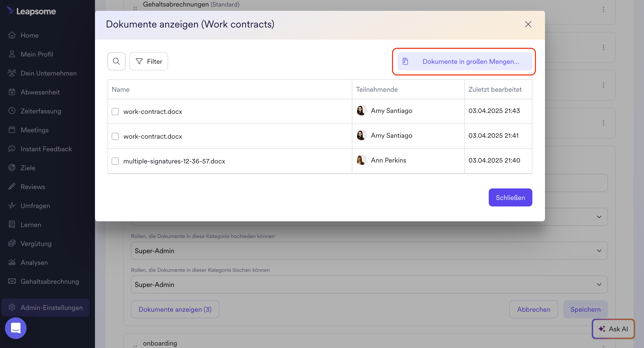Click Dokumente in großen Mengen button
Screen dimensions: 644x348
click(x=464, y=61)
